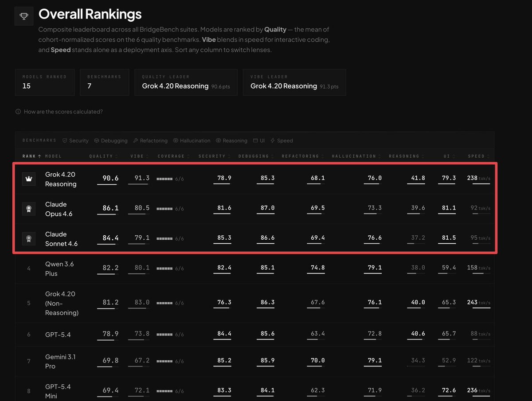The height and width of the screenshot is (401, 532).
Task: Click the 52.9 UI score for Gemini
Action: (449, 361)
